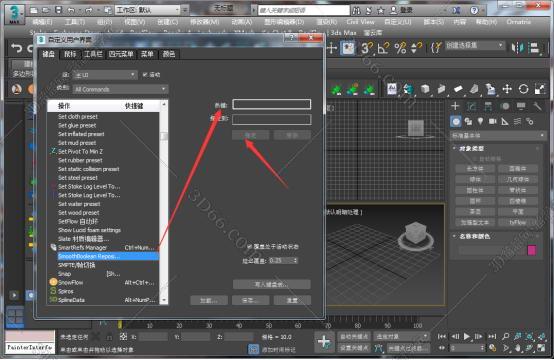Select the Lights category icon
The height and width of the screenshot is (360, 554).
click(480, 122)
